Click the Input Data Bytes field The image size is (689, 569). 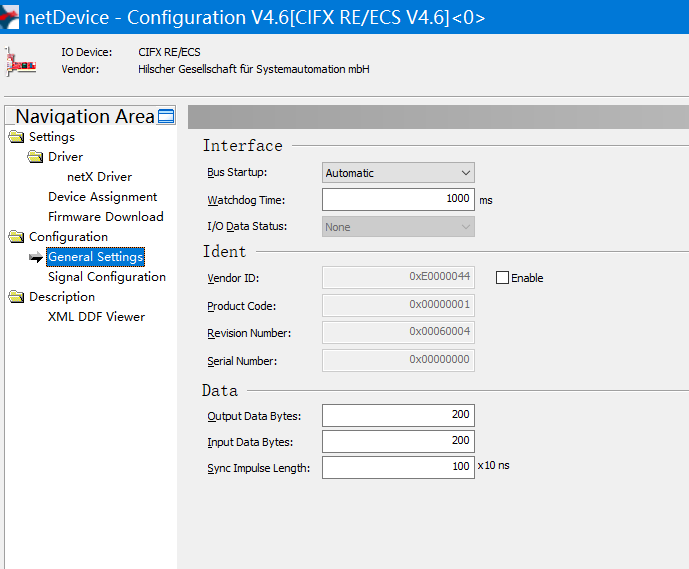click(x=398, y=441)
